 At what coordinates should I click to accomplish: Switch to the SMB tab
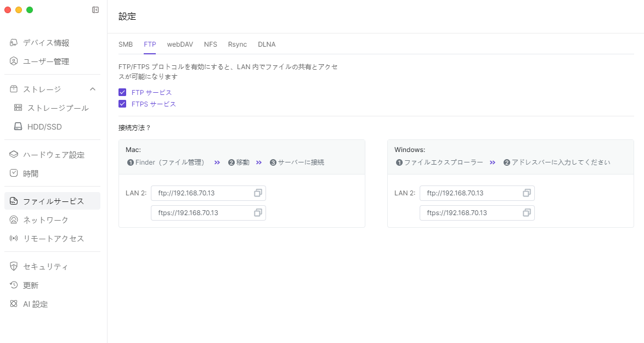126,44
